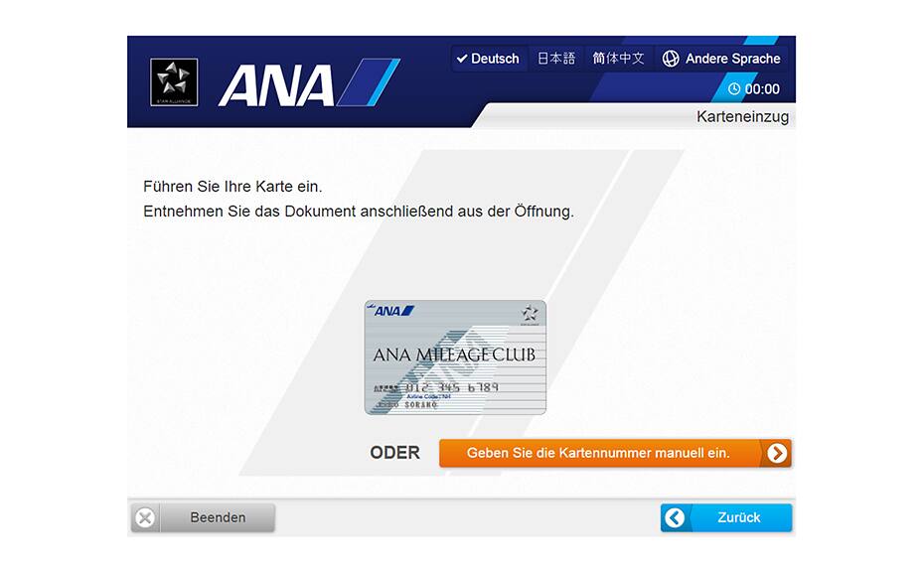Image resolution: width=924 pixels, height=571 pixels.
Task: Select the checked Deutsch language option
Action: pos(489,59)
